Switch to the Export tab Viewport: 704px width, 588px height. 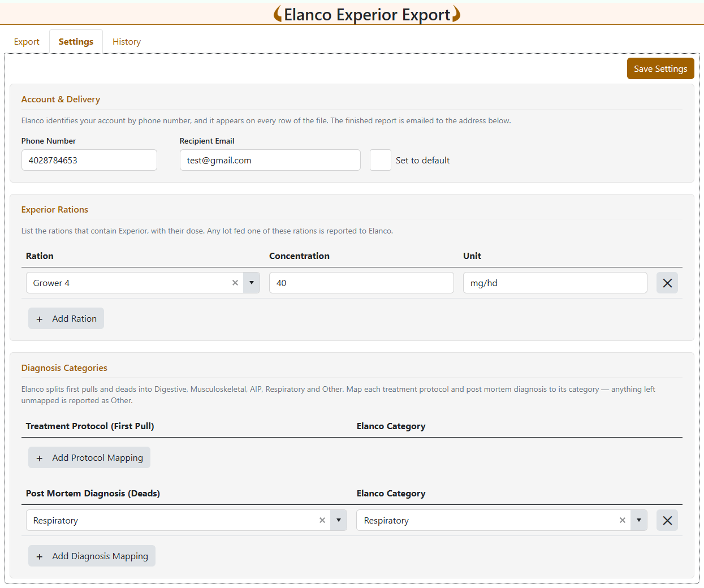[x=27, y=42]
